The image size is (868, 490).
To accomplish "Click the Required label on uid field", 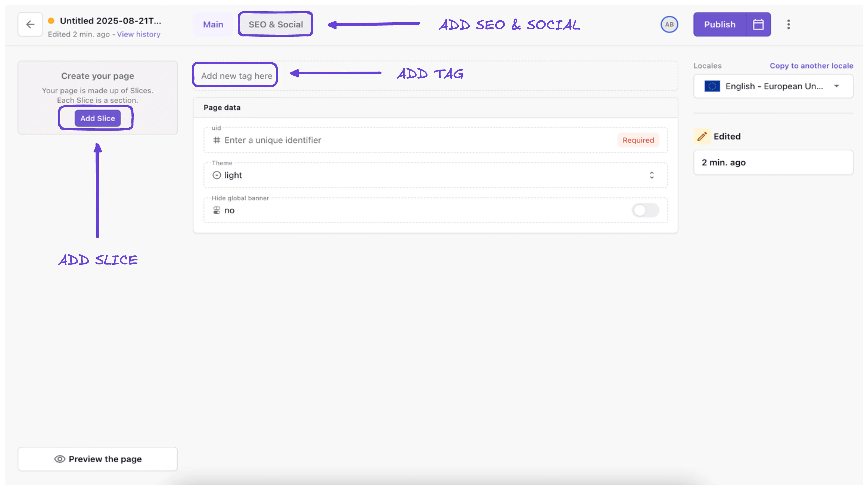I will pyautogui.click(x=638, y=140).
